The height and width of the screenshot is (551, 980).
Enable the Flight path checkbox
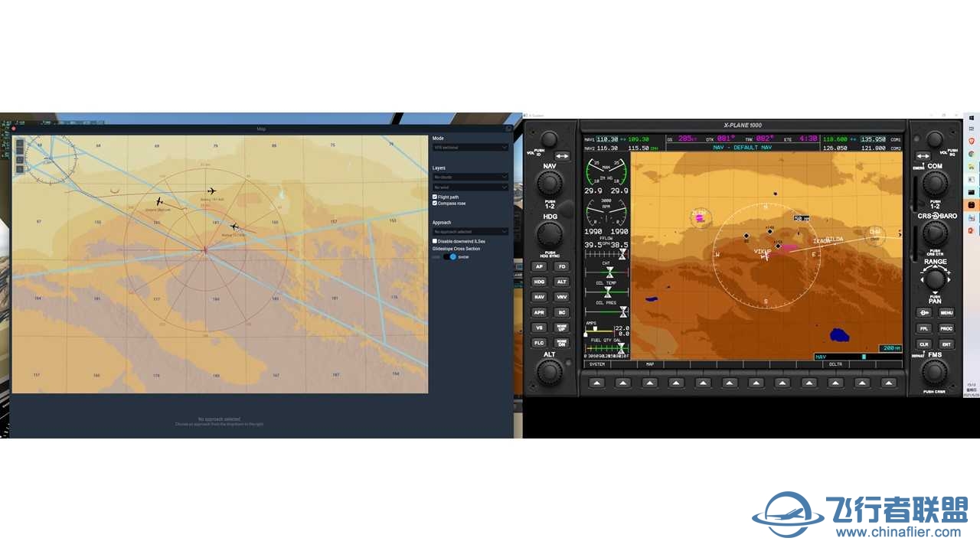435,197
